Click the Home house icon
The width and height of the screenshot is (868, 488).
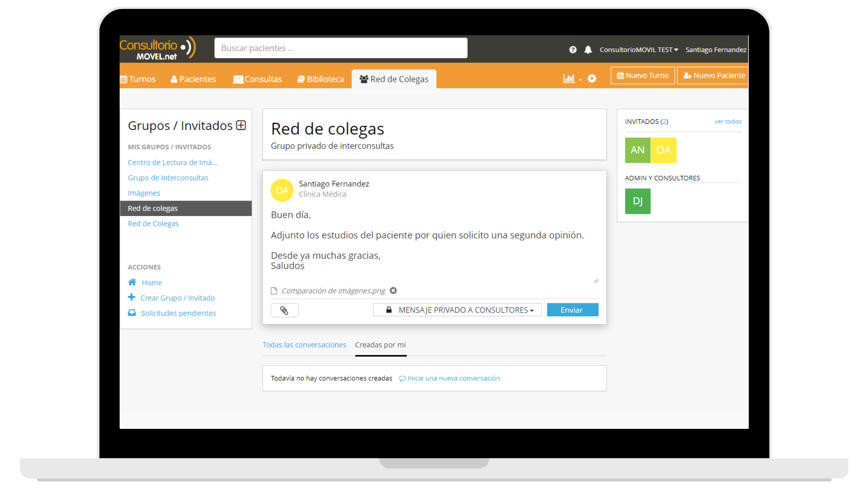(132, 282)
